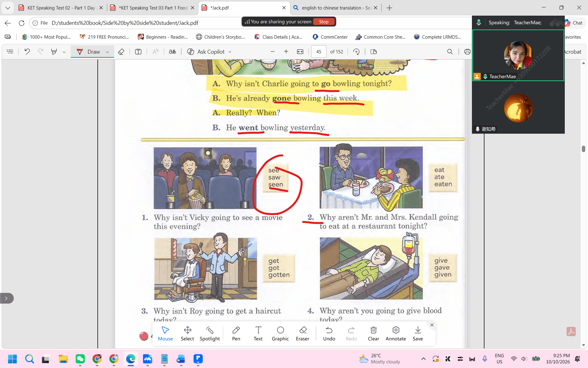Select the Eraser in annotation bar
Viewport: 588px width, 368px height.
[303, 334]
